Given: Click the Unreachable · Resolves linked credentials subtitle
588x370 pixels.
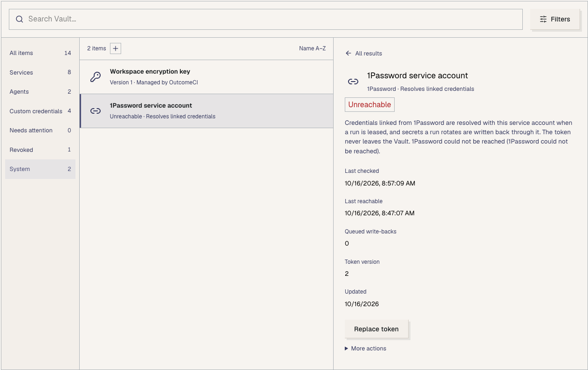Looking at the screenshot, I should (x=163, y=116).
